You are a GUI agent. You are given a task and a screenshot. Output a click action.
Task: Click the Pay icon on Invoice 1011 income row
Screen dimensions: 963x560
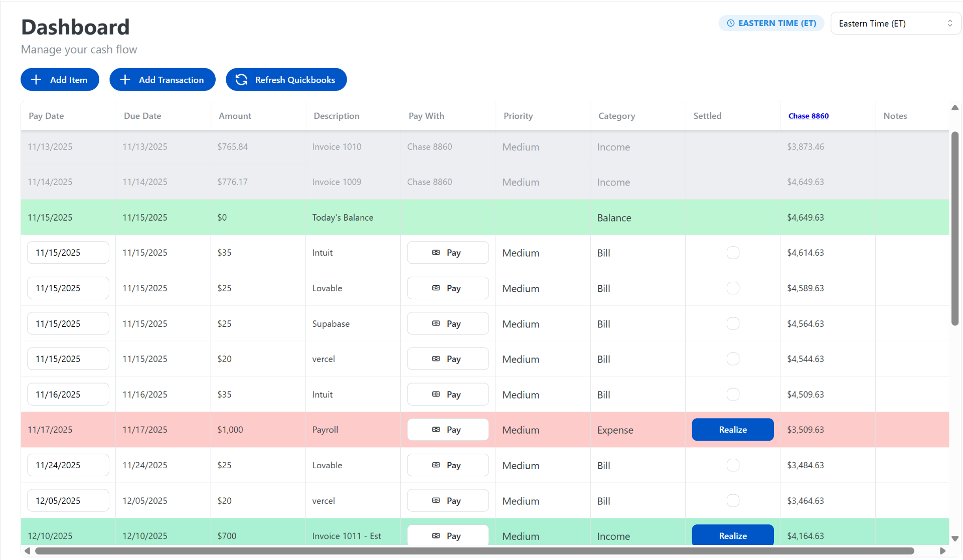pos(436,535)
